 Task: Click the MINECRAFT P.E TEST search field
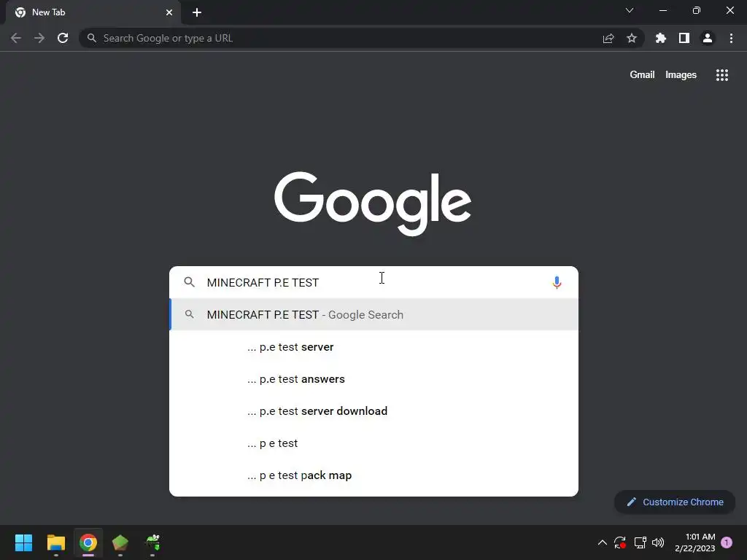[x=374, y=282]
